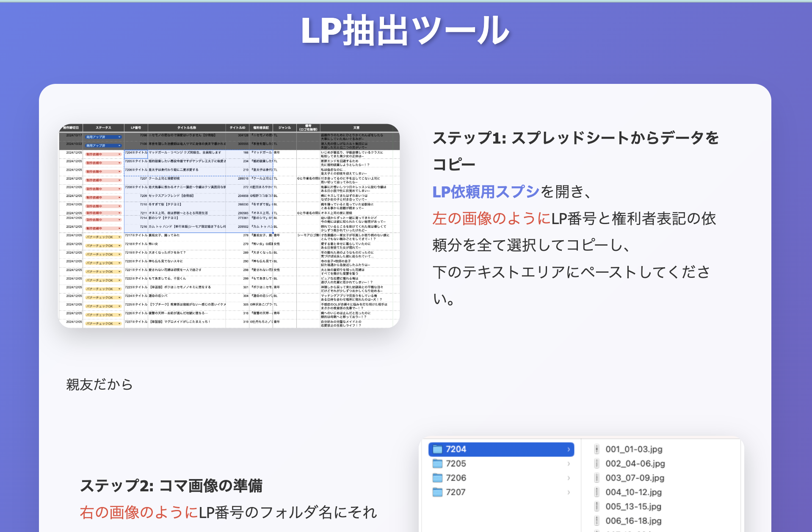The height and width of the screenshot is (532, 812).
Task: Select the 006_16-18.jpg file name
Action: [633, 521]
